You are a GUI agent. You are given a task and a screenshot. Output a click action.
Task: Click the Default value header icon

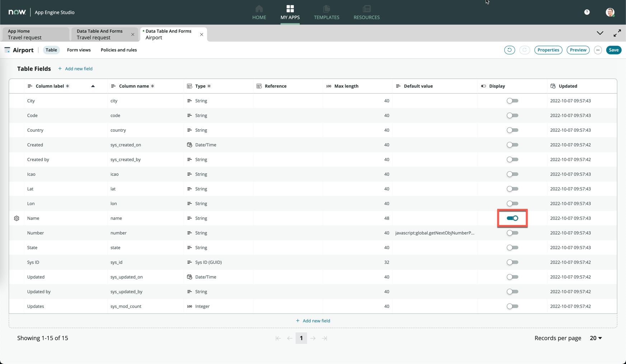click(x=398, y=86)
